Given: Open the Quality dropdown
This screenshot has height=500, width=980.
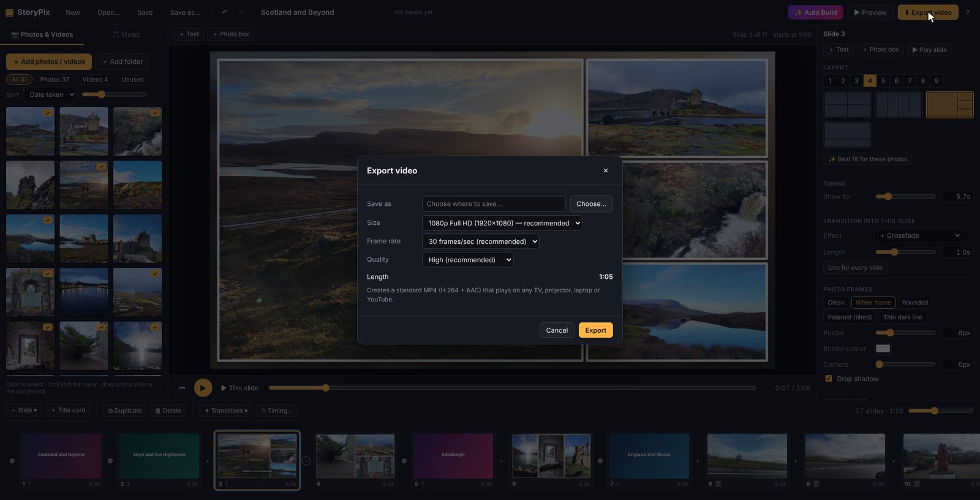Looking at the screenshot, I should coord(468,260).
